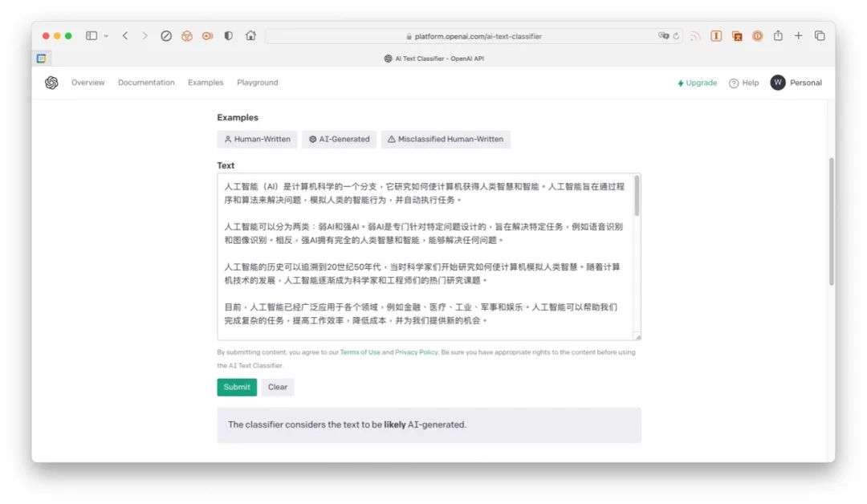Image resolution: width=867 pixels, height=504 pixels.
Task: Load the Misclassified Human-Written example
Action: point(445,139)
